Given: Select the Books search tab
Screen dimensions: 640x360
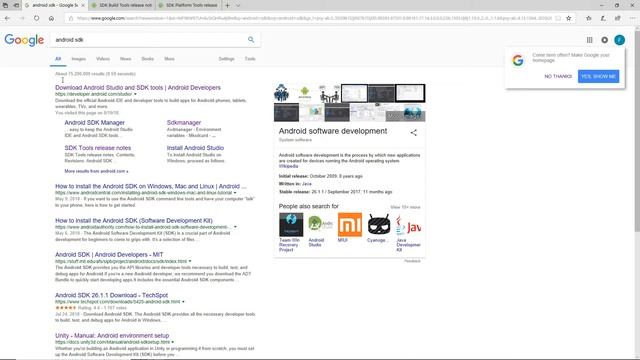Looking at the screenshot, I should pos(147,59).
